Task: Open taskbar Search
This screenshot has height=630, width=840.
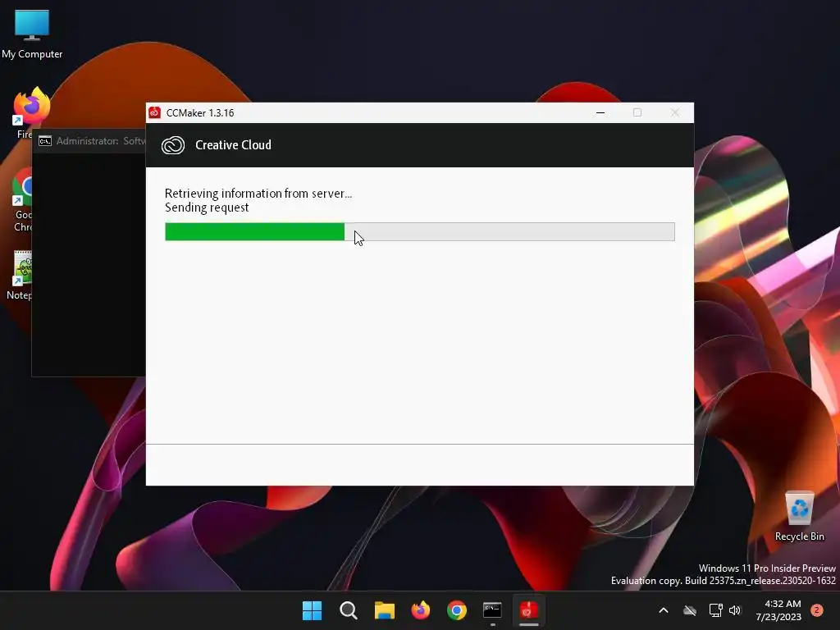Action: [x=348, y=610]
